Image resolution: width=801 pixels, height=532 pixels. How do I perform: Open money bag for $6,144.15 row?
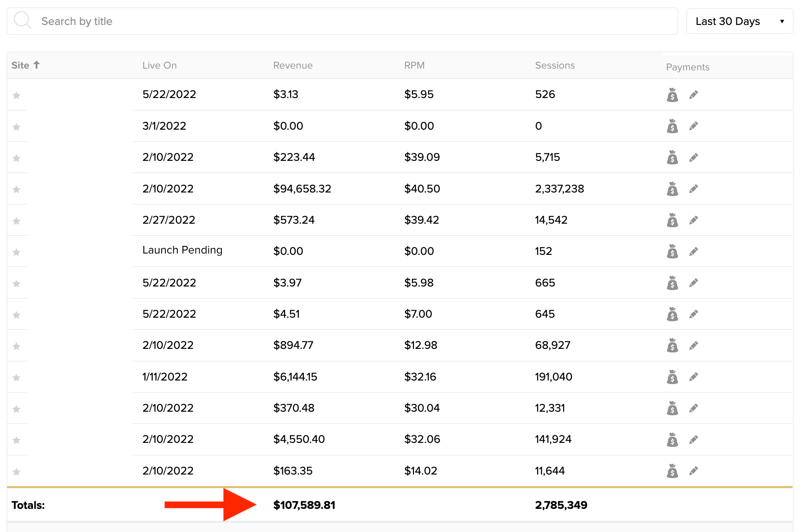pos(672,377)
